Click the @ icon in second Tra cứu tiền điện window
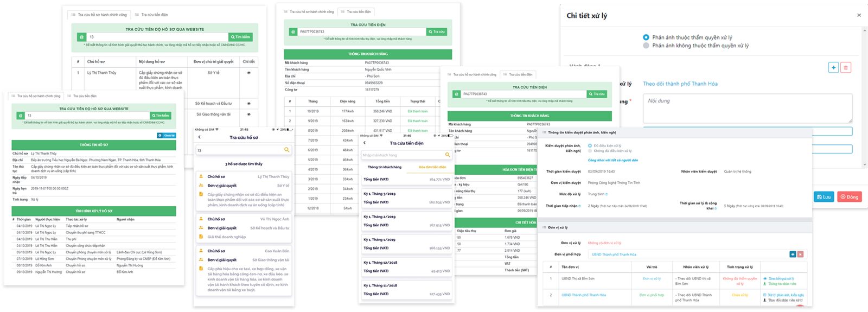This screenshot has height=312, width=868. 456,94
